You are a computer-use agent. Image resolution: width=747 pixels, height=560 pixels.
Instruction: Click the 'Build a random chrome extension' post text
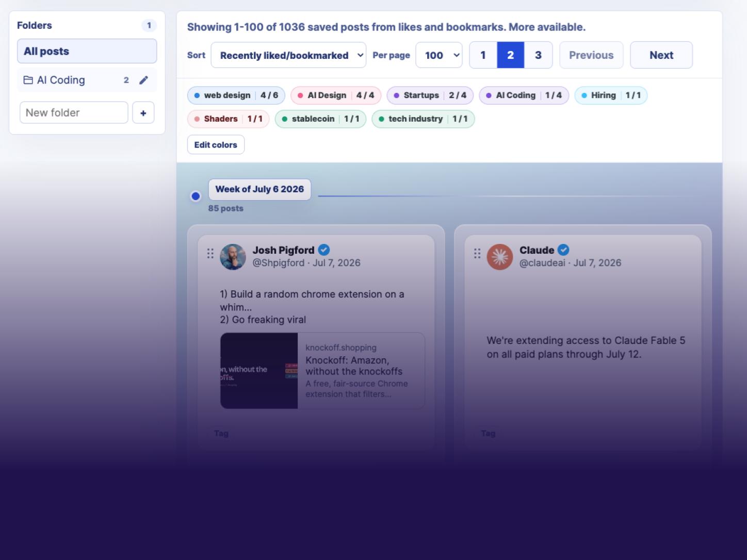[x=312, y=307]
